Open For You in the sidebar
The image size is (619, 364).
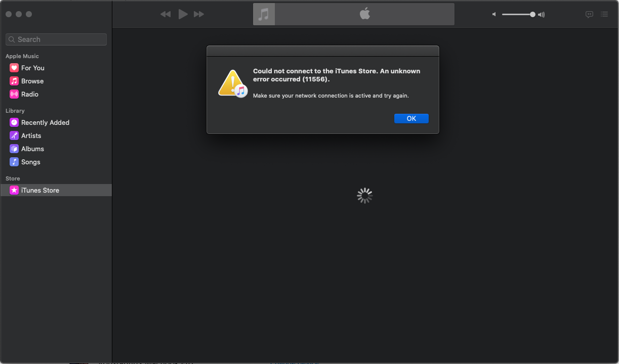[x=56, y=68]
